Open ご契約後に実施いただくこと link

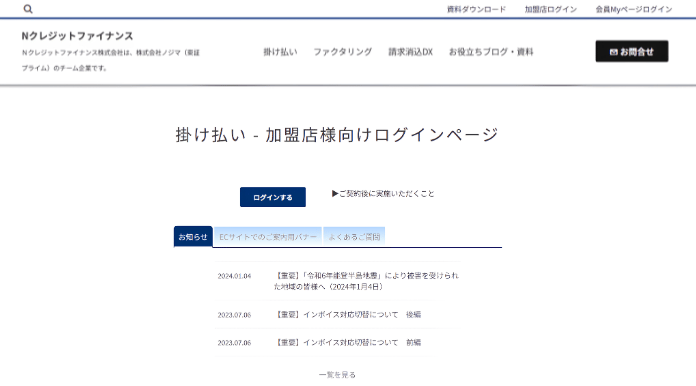coord(383,194)
